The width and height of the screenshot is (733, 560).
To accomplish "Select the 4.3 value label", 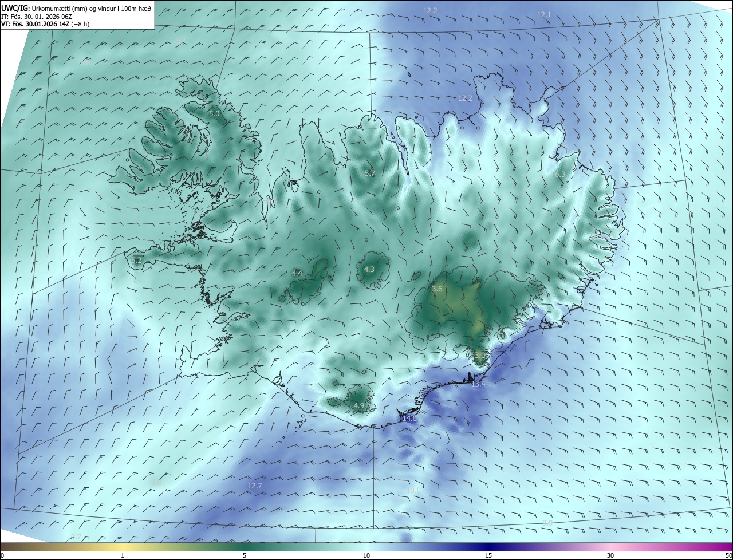I will coord(369,269).
